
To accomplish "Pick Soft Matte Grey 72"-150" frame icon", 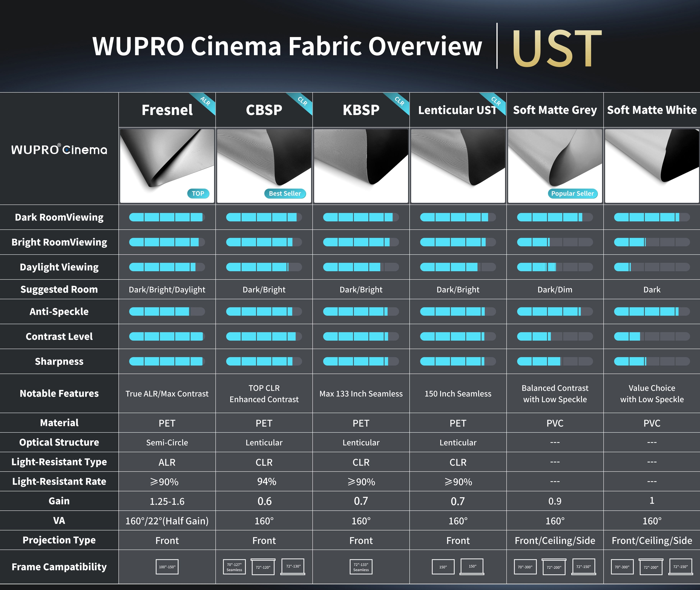I will pyautogui.click(x=584, y=567).
